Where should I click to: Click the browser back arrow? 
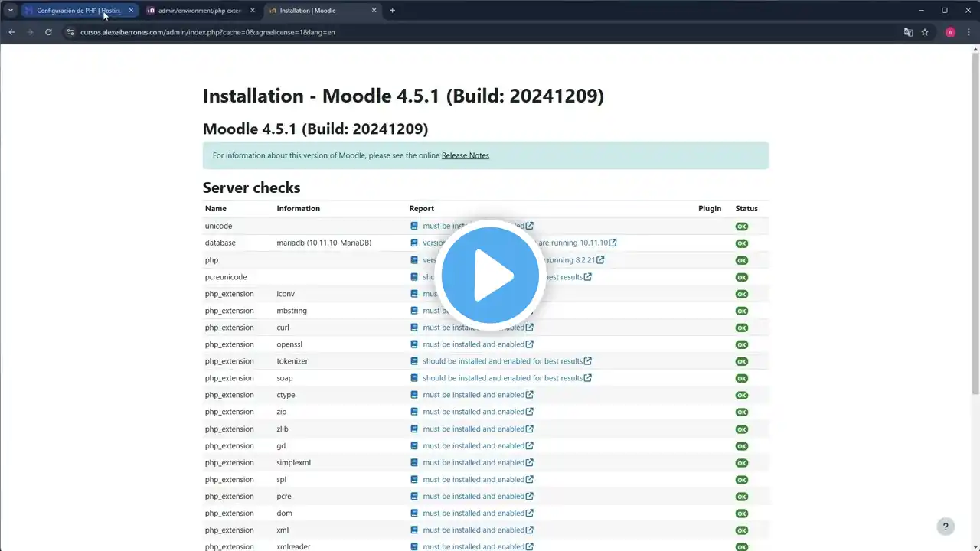pos(11,32)
